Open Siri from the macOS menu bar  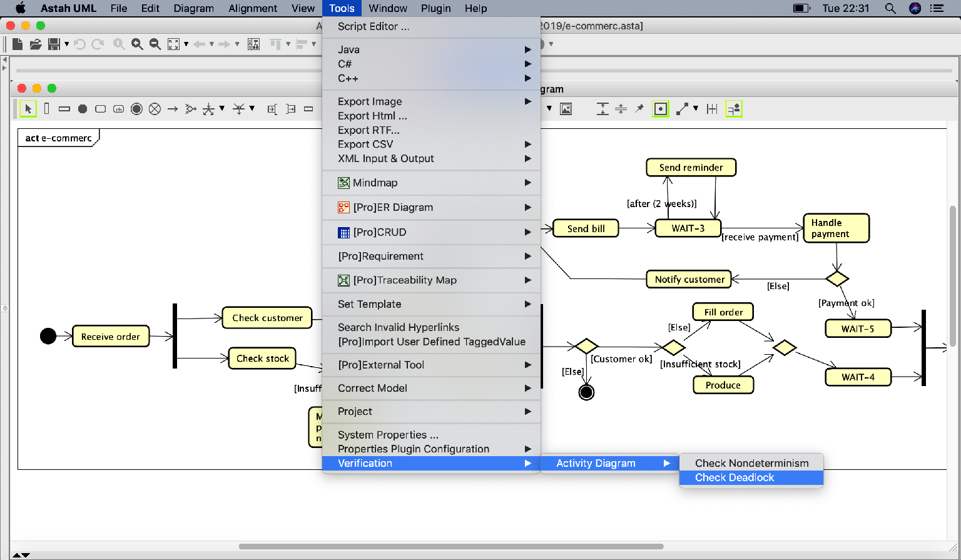click(x=915, y=8)
